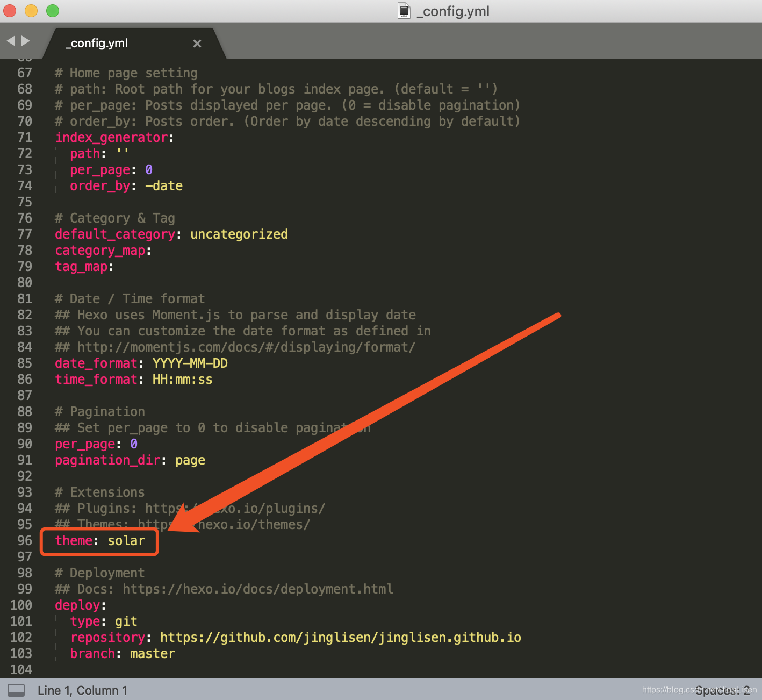Click the '# Extensions' comment
Viewport: 762px width, 700px height.
[x=100, y=492]
